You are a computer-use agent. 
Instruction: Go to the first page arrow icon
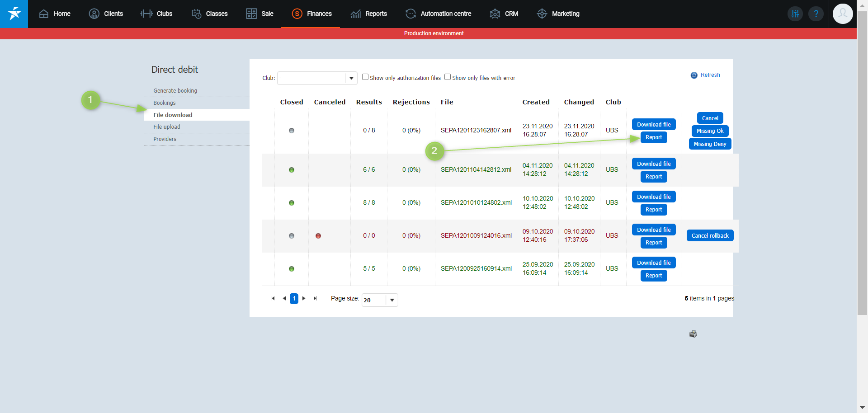point(273,298)
